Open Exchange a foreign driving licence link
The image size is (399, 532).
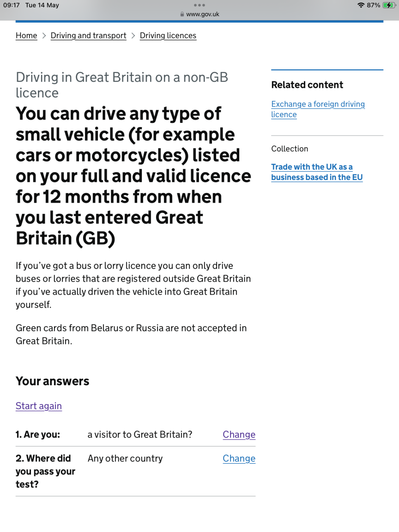click(x=318, y=109)
